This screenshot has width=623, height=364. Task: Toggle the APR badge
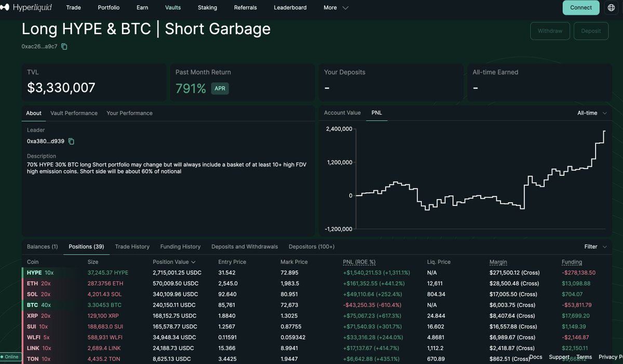220,88
